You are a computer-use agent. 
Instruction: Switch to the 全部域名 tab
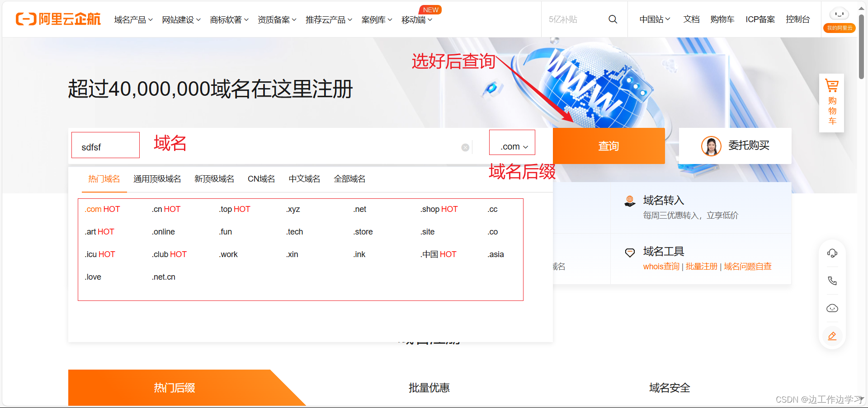coord(349,179)
